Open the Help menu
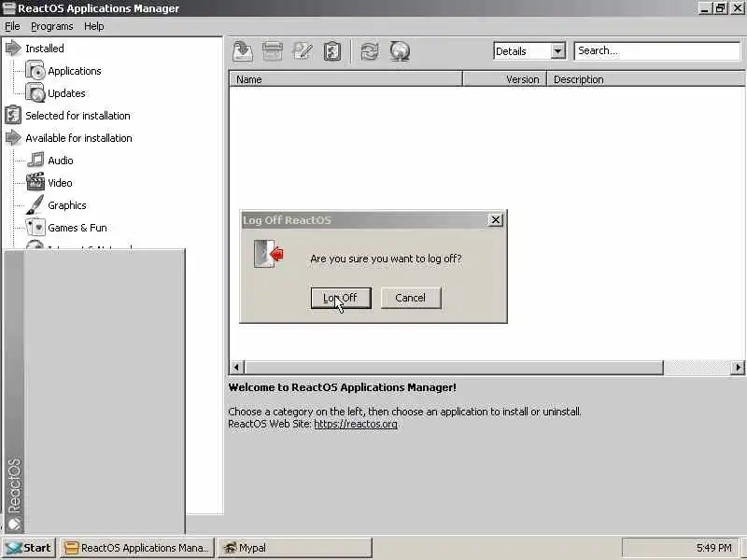The height and width of the screenshot is (560, 747). [x=94, y=26]
